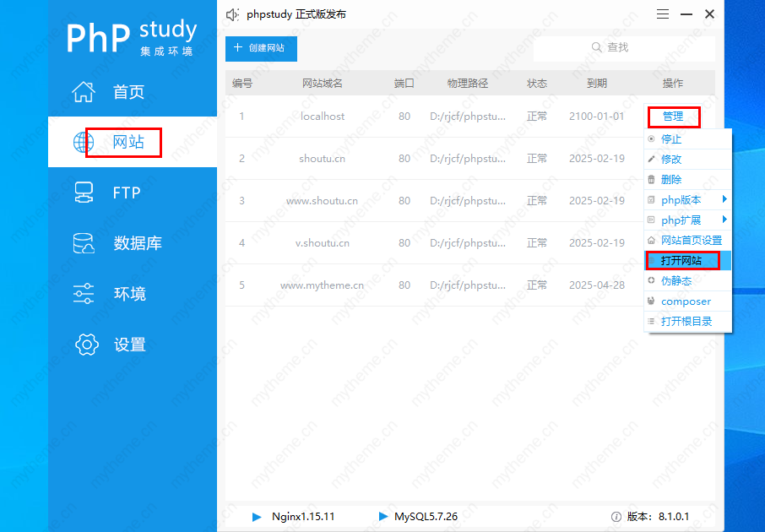Open the hamburger menu icon

664,14
